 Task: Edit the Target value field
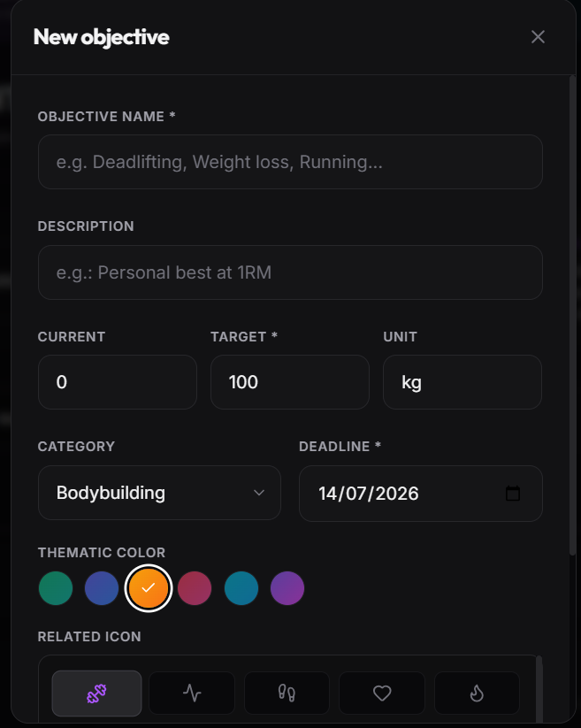click(290, 382)
